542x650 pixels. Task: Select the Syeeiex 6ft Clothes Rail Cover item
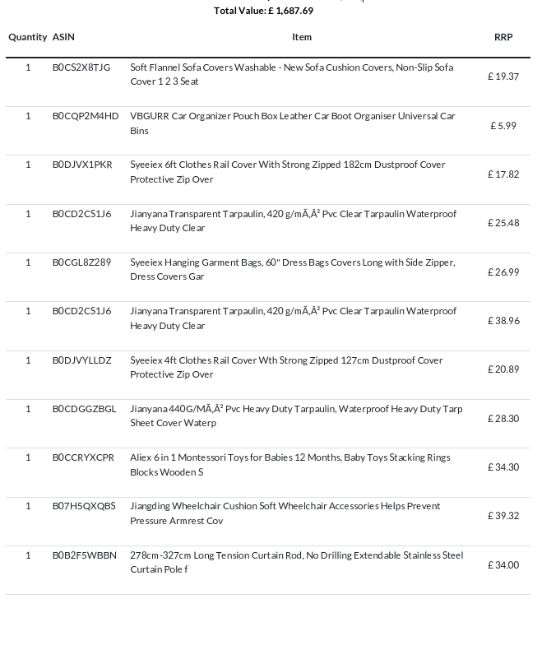point(287,172)
